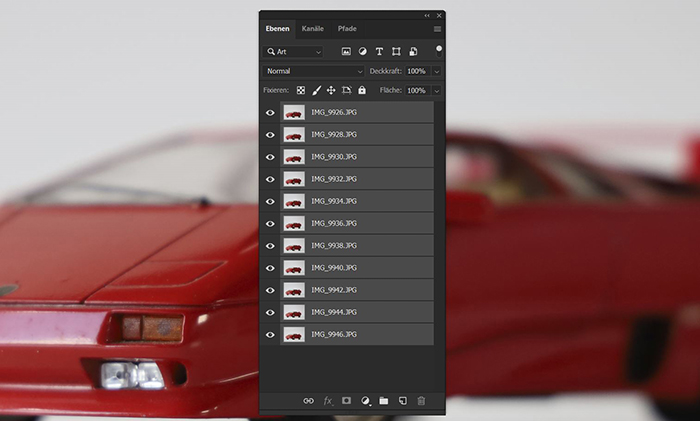The image size is (700, 421).
Task: Delete layer using trash icon
Action: pos(421,401)
